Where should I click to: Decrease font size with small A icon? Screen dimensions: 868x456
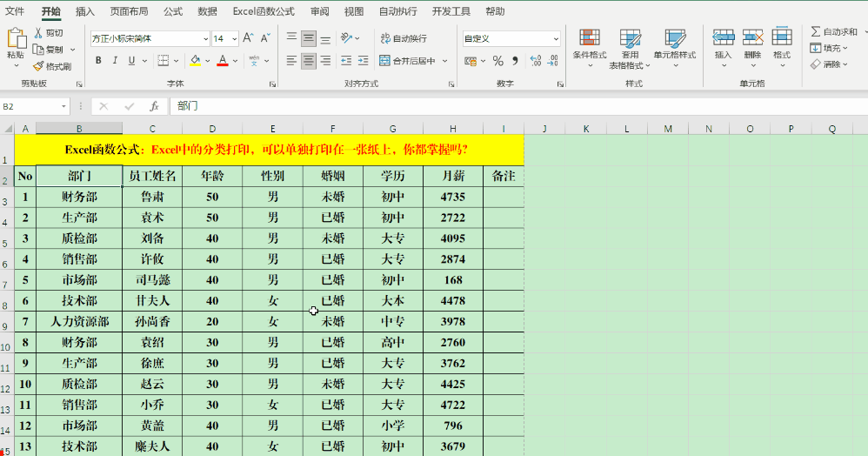pos(265,38)
